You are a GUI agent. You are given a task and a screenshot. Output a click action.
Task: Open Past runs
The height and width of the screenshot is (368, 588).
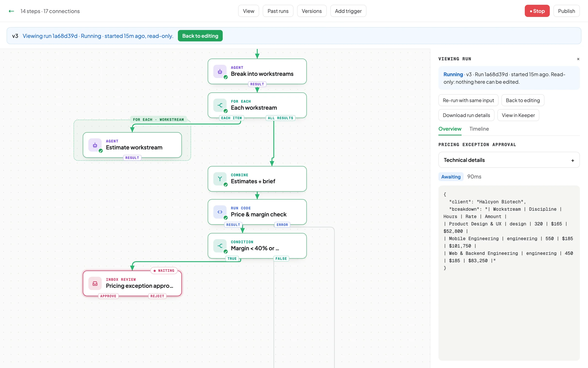[278, 11]
